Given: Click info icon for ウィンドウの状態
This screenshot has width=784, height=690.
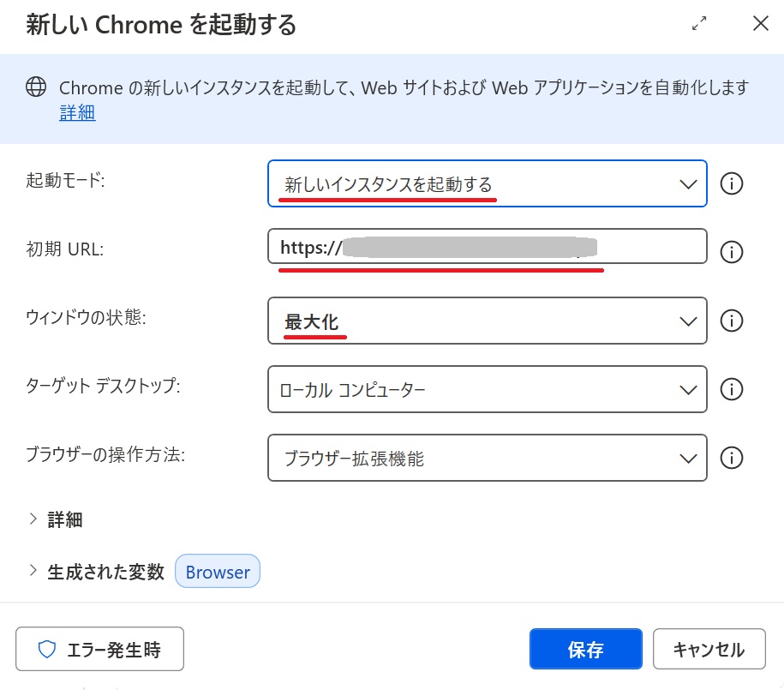Looking at the screenshot, I should tap(731, 321).
